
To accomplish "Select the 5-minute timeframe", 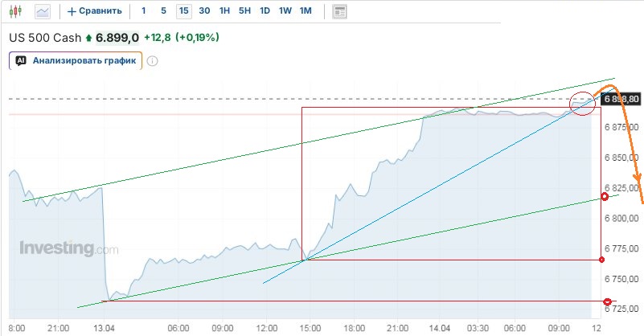I will coord(164,11).
